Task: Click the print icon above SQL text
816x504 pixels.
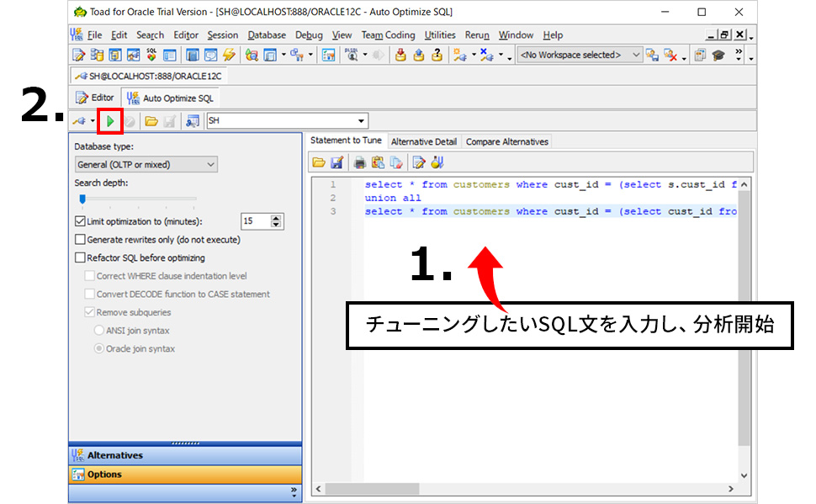Action: click(359, 162)
